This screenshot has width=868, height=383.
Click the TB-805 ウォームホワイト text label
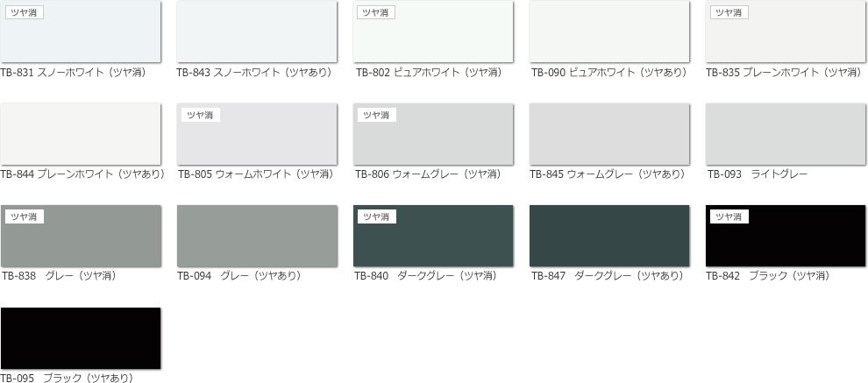[x=255, y=174]
